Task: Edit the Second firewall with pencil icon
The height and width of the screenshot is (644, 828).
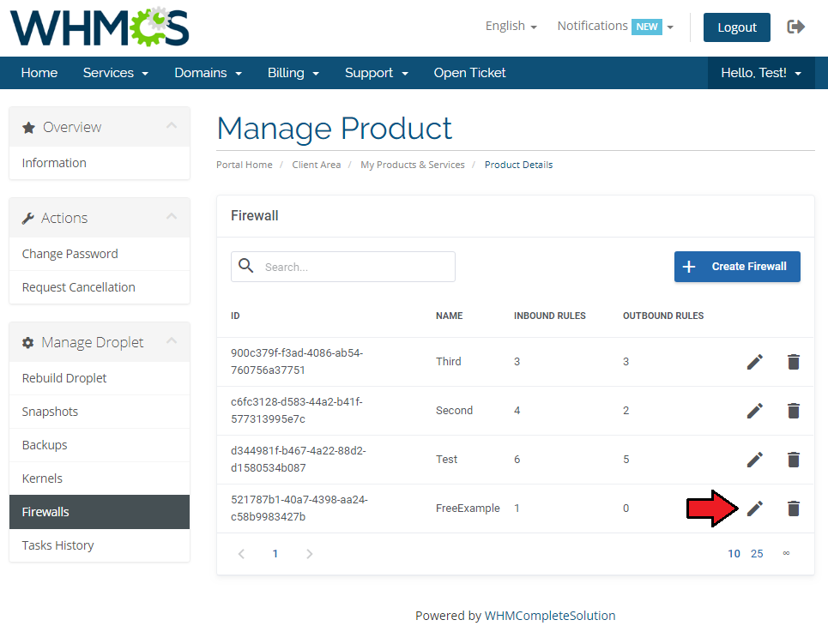Action: [x=754, y=411]
